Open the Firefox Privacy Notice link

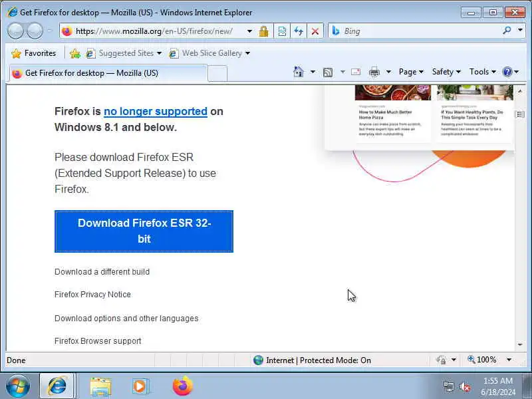tap(92, 295)
